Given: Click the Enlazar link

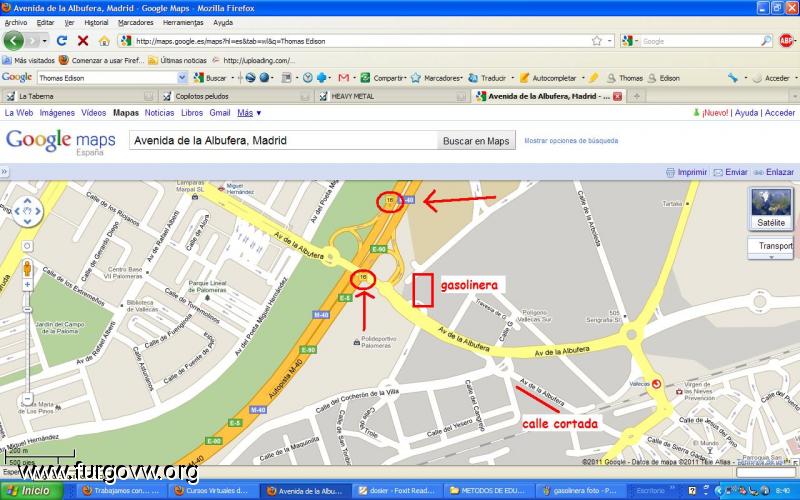Looking at the screenshot, I should (780, 172).
